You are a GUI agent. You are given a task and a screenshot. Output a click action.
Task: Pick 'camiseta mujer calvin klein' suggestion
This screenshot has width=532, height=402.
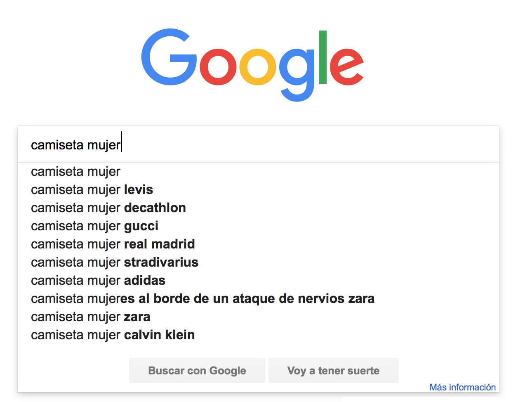(x=259, y=335)
